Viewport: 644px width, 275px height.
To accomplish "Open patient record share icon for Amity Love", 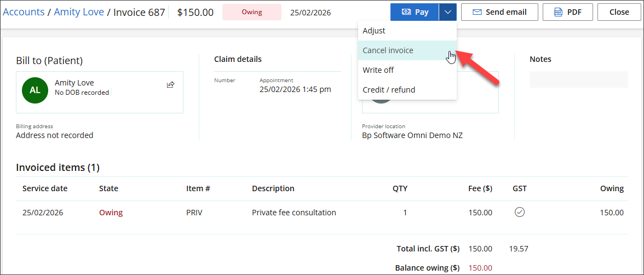I will click(x=170, y=84).
